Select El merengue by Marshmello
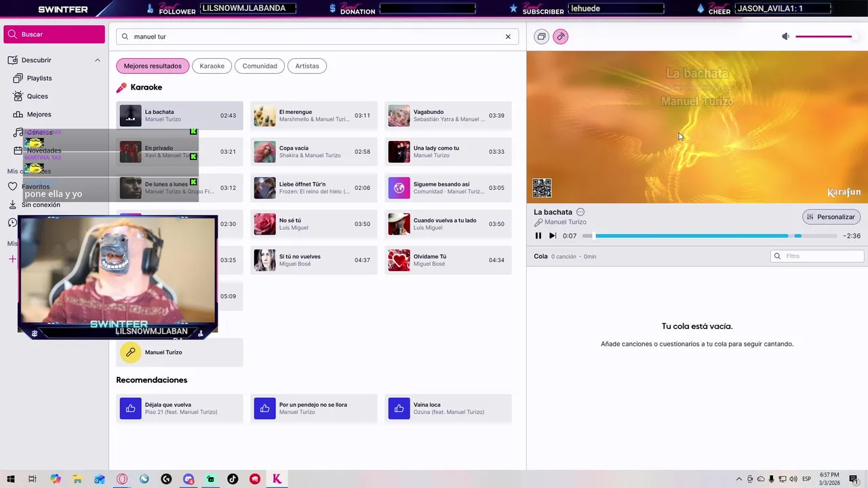Viewport: 868px width, 488px height. 314,115
